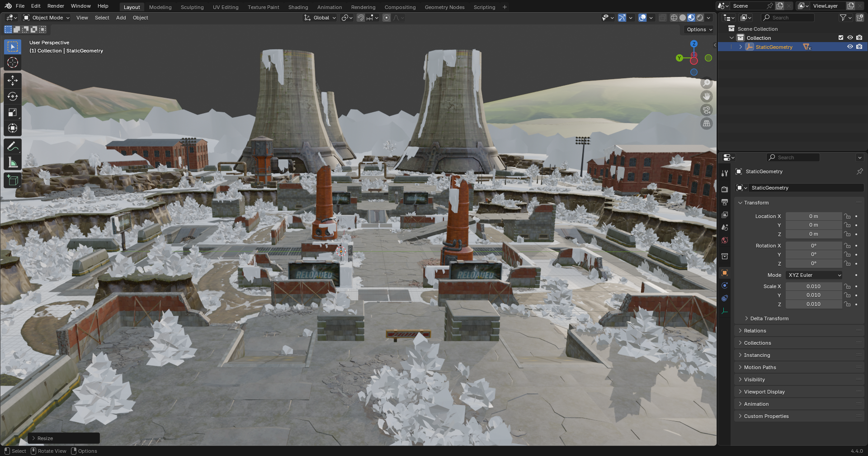Activate the Annotate pencil tool

(x=13, y=146)
